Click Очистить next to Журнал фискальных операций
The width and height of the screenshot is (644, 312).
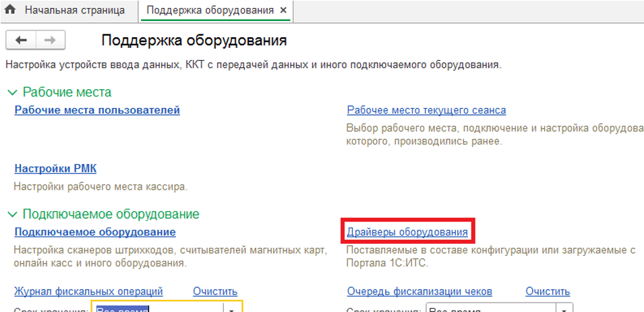[215, 292]
